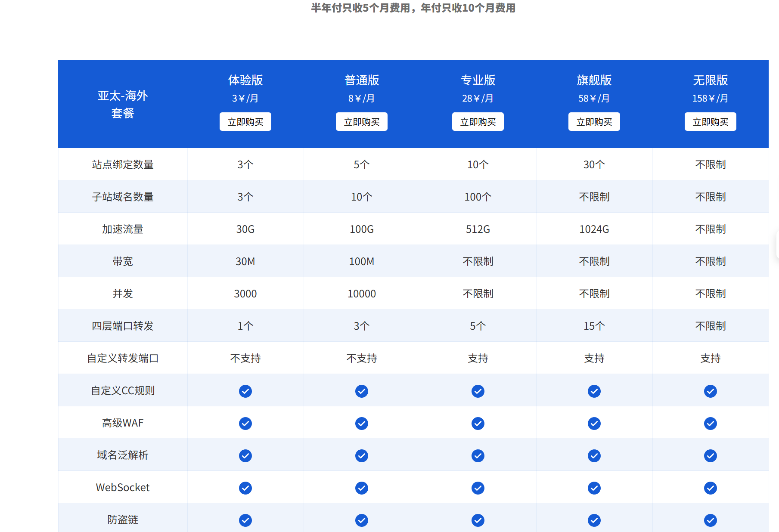Click the WebSocket checkmark for 旗舰版

pyautogui.click(x=594, y=488)
